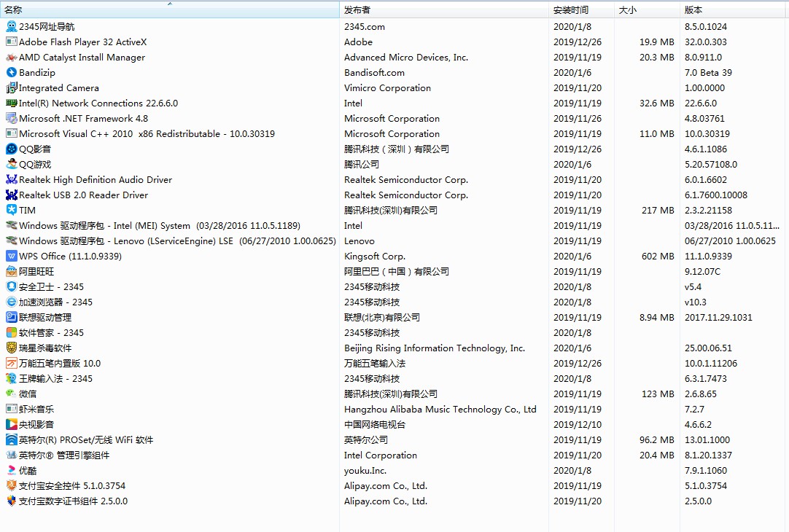Click version 9.12.07C
The image size is (789, 532).
coord(702,272)
